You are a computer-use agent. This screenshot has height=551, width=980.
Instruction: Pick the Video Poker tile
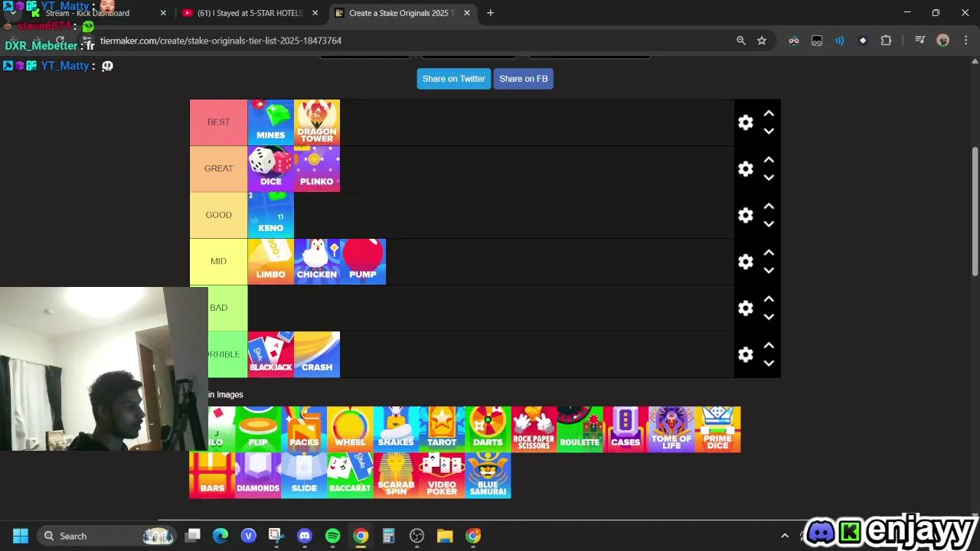pyautogui.click(x=442, y=475)
